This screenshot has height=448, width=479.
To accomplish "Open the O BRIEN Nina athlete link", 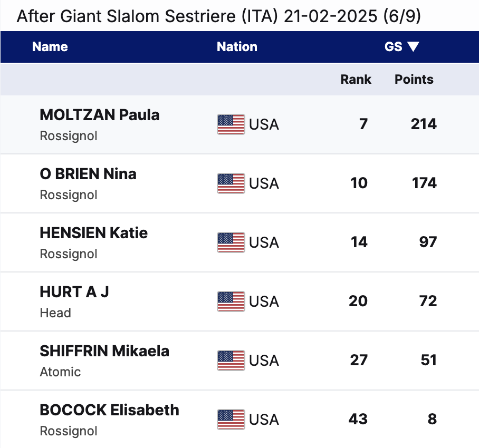I will pos(88,174).
